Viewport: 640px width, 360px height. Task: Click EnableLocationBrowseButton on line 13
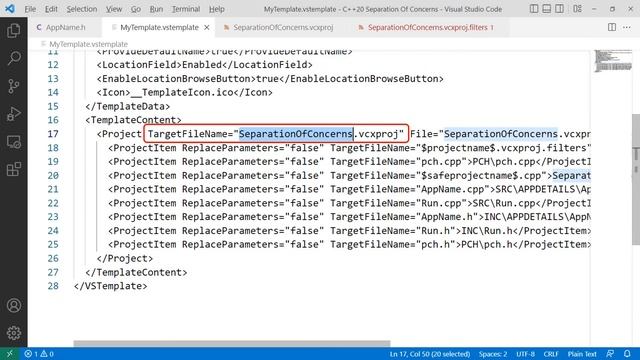[270, 78]
